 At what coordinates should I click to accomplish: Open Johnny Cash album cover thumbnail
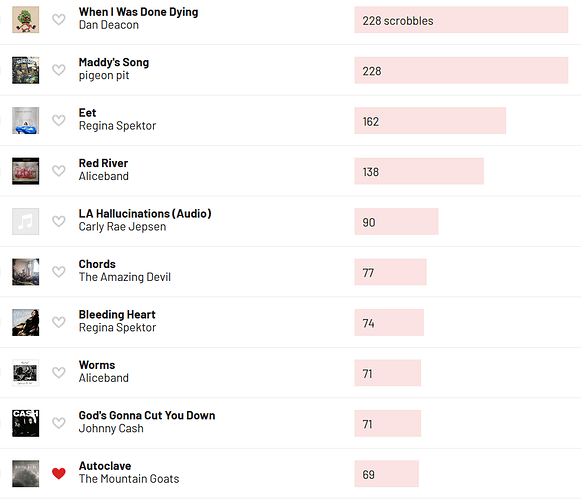(26, 423)
